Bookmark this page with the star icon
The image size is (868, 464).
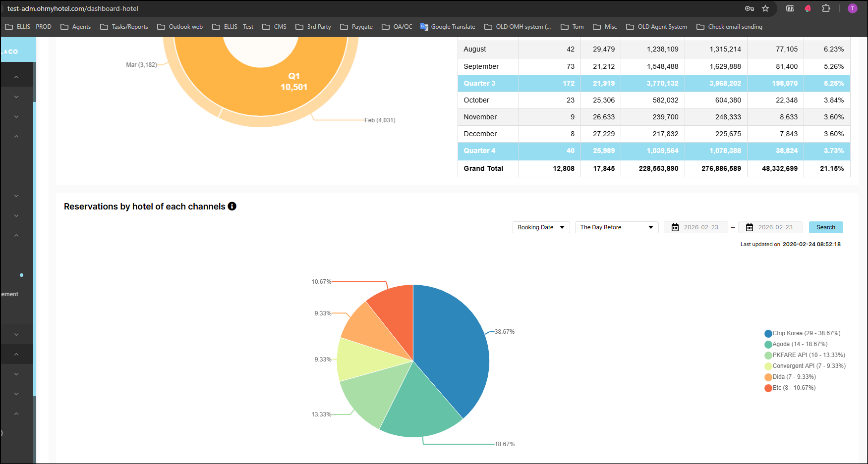click(765, 8)
